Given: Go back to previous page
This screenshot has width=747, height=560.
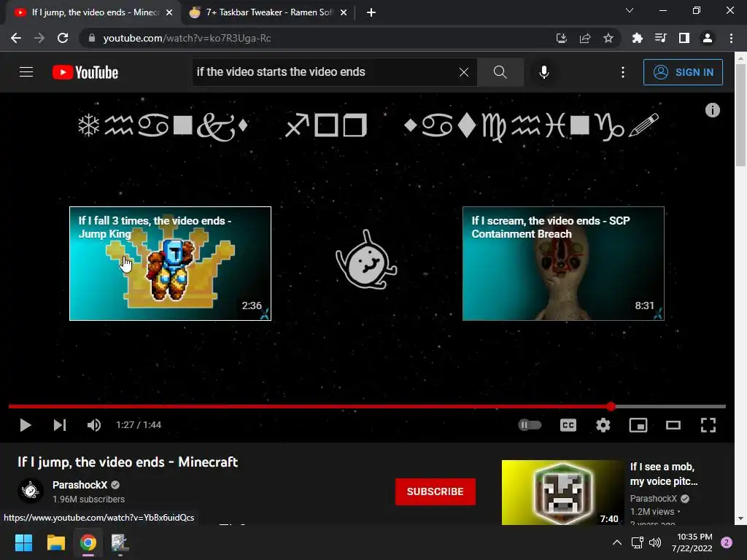Looking at the screenshot, I should 16,38.
